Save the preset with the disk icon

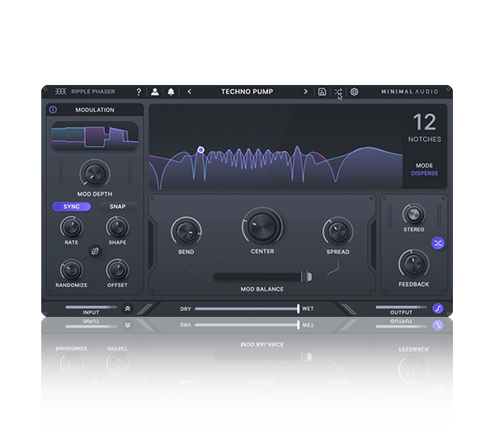pos(322,92)
